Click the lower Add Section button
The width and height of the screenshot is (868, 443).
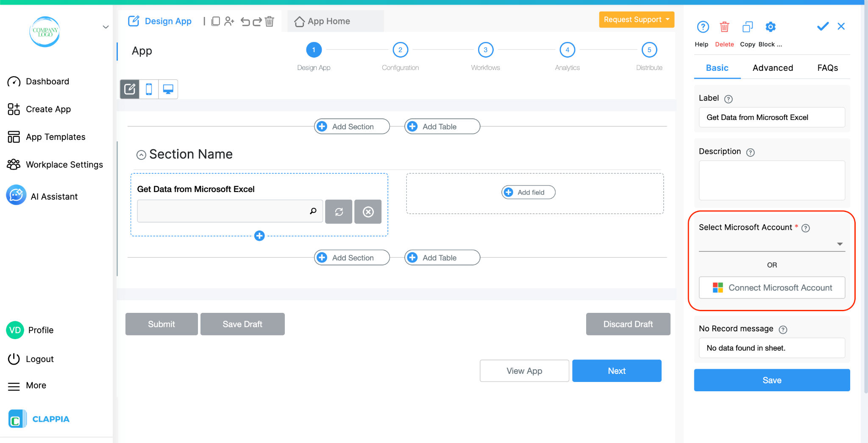[352, 257]
